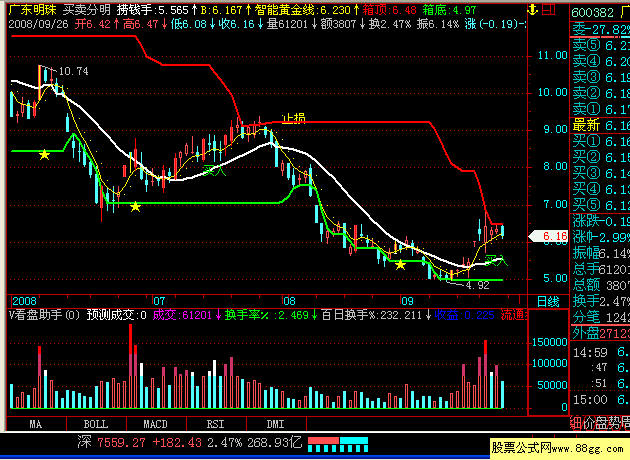Click the yellow star marker near the 8.00 level

(x=44, y=154)
